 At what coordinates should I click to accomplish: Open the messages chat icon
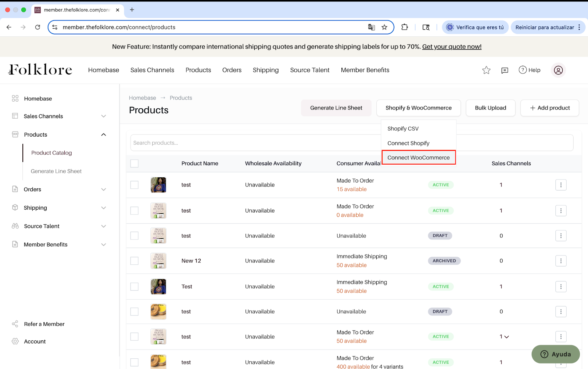(505, 70)
